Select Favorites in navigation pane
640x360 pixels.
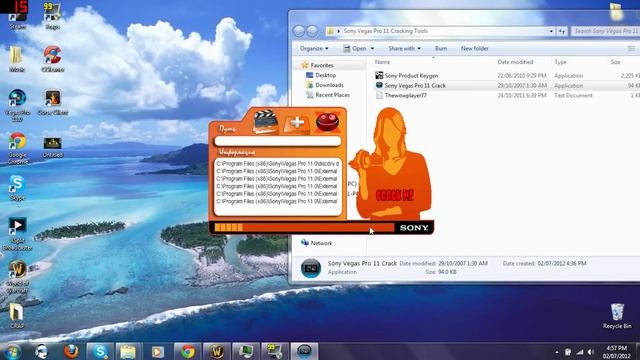[x=322, y=65]
